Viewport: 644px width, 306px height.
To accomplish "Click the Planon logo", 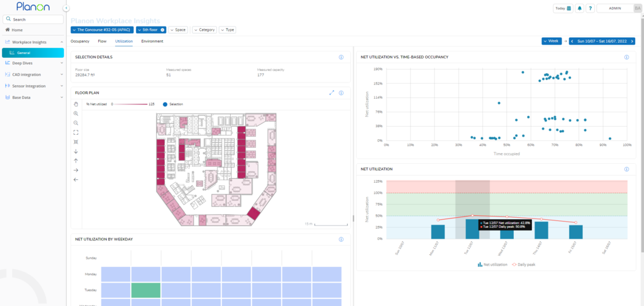I will tap(33, 6).
